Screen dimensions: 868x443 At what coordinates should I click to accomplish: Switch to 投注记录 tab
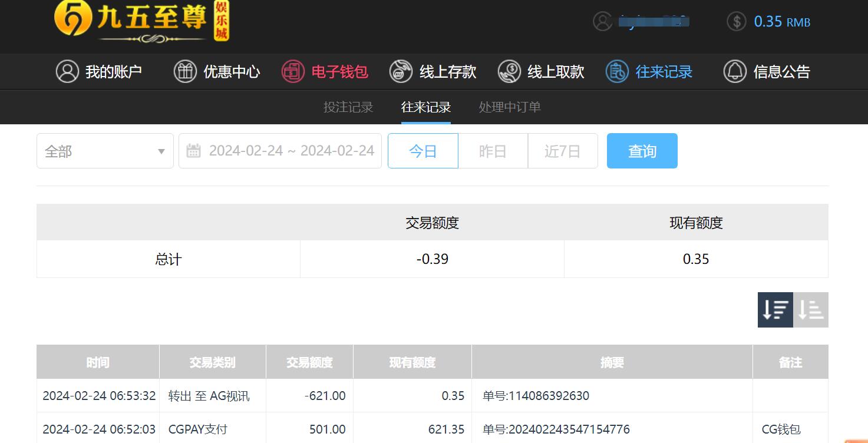point(348,107)
